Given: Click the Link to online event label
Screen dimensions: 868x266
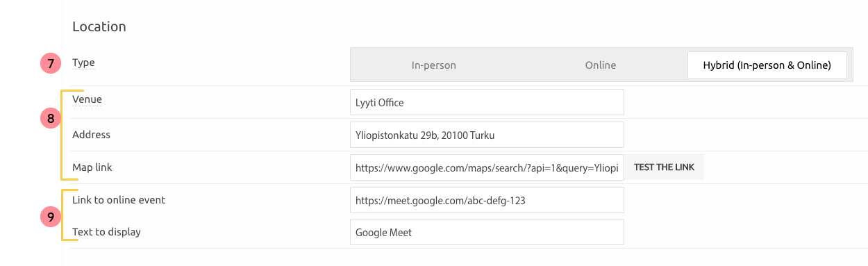Looking at the screenshot, I should [x=119, y=200].
